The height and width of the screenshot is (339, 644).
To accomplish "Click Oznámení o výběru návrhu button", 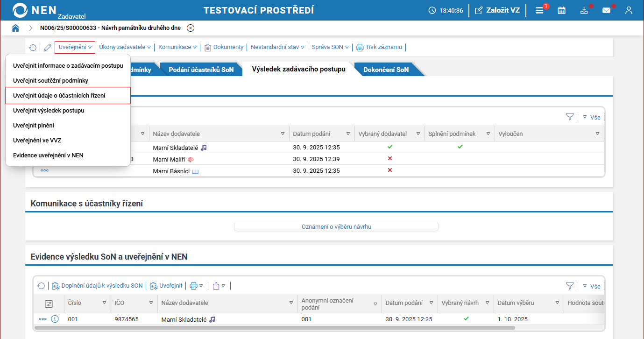I will (x=336, y=226).
